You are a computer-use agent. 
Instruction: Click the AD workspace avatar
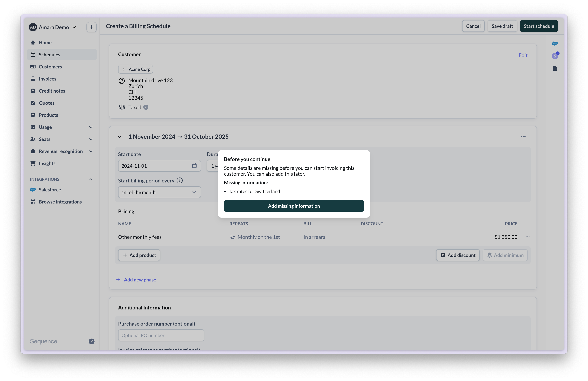tap(33, 27)
